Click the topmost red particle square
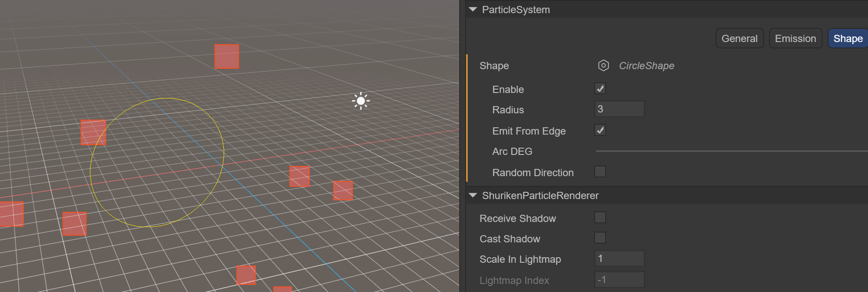This screenshot has width=868, height=292. click(227, 56)
